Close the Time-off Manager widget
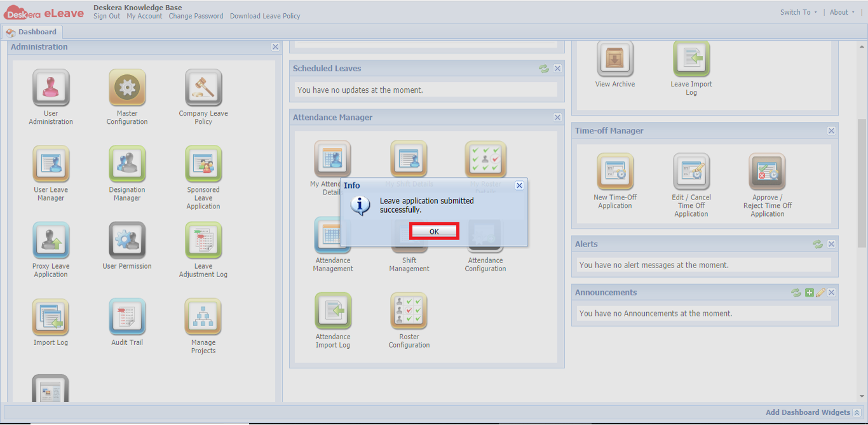 (831, 131)
